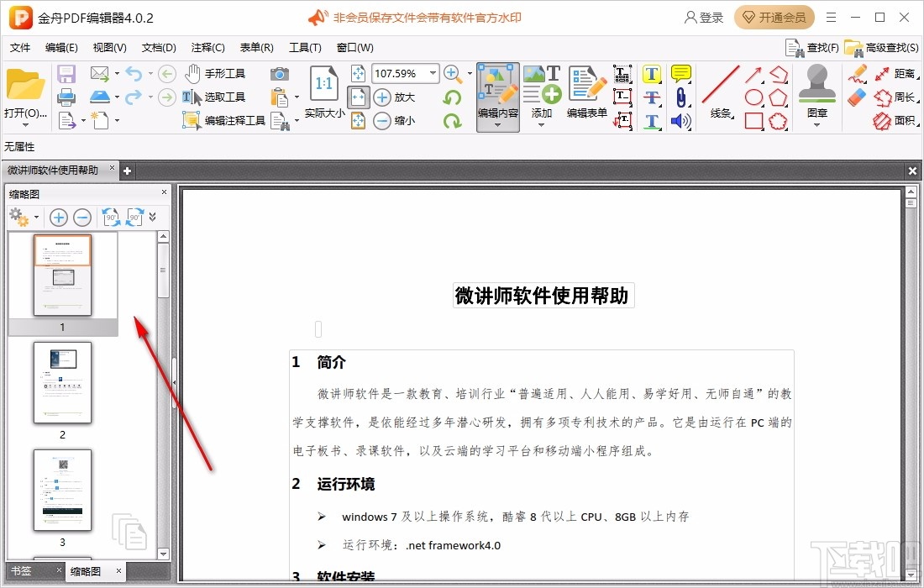Click the 开通会员 membership button

point(774,17)
